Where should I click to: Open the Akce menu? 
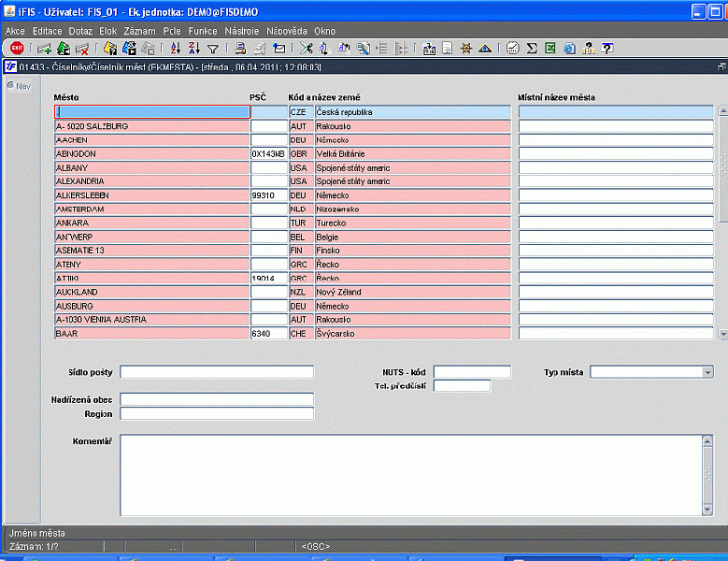pyautogui.click(x=15, y=31)
